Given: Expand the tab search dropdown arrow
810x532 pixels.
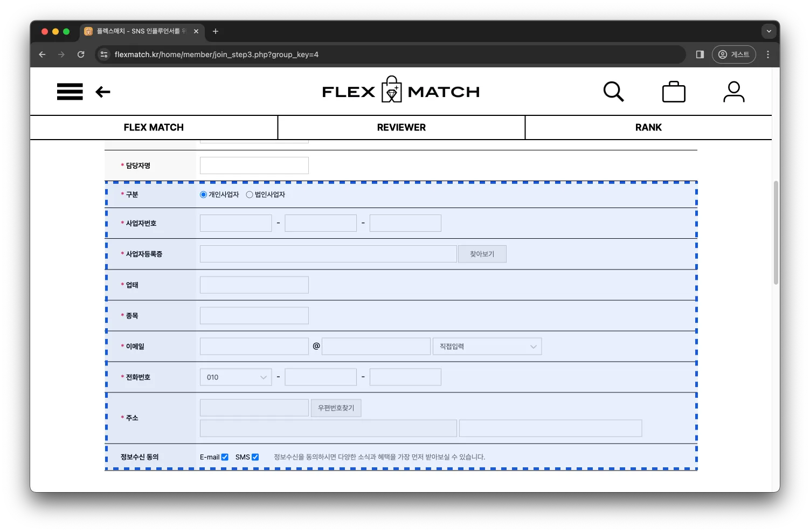Looking at the screenshot, I should tap(769, 31).
